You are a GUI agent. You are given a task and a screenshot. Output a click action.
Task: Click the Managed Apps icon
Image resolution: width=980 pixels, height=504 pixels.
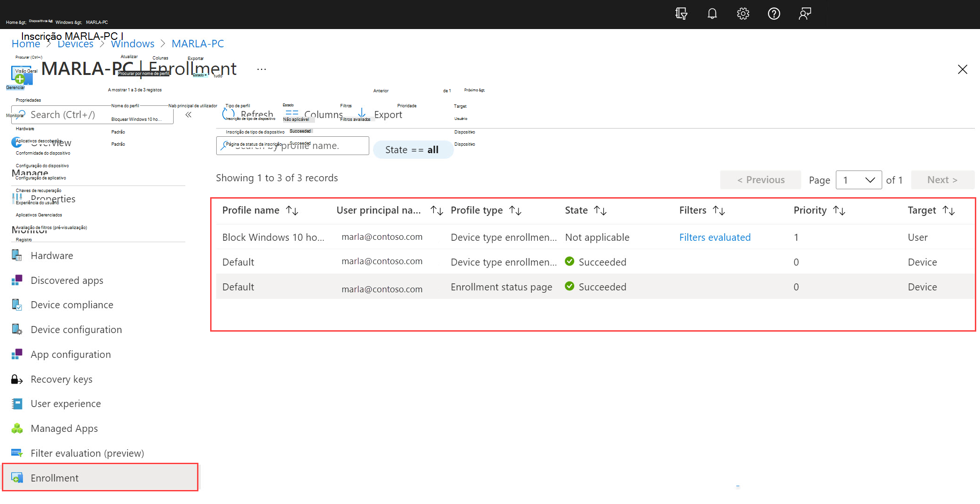pos(17,429)
